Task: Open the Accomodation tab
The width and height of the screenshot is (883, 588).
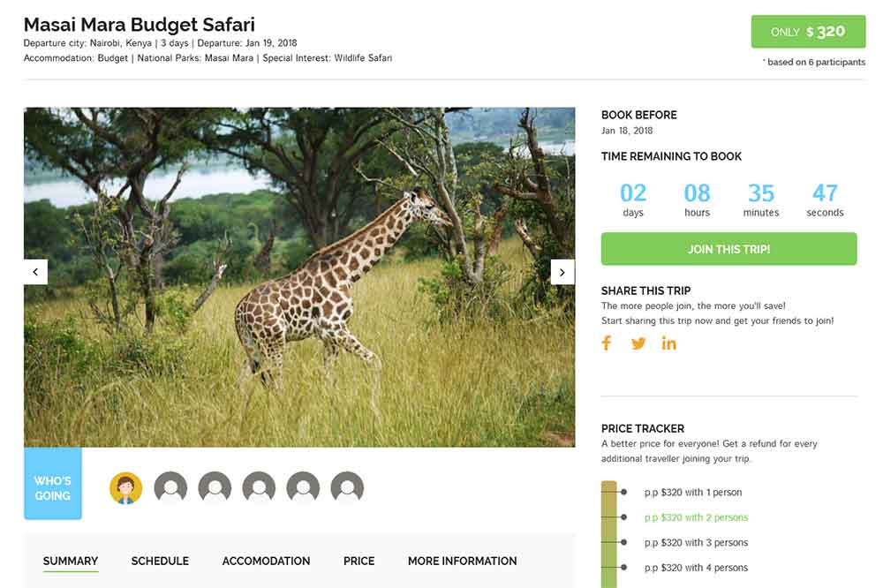Action: point(266,561)
